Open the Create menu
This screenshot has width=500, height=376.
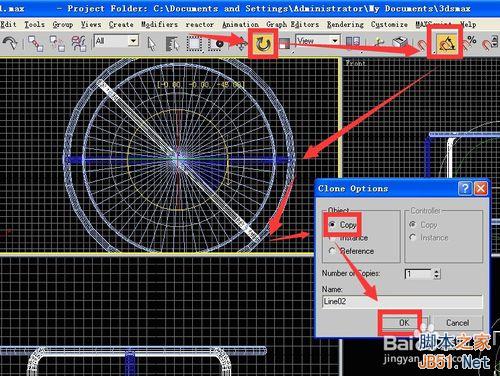(121, 24)
